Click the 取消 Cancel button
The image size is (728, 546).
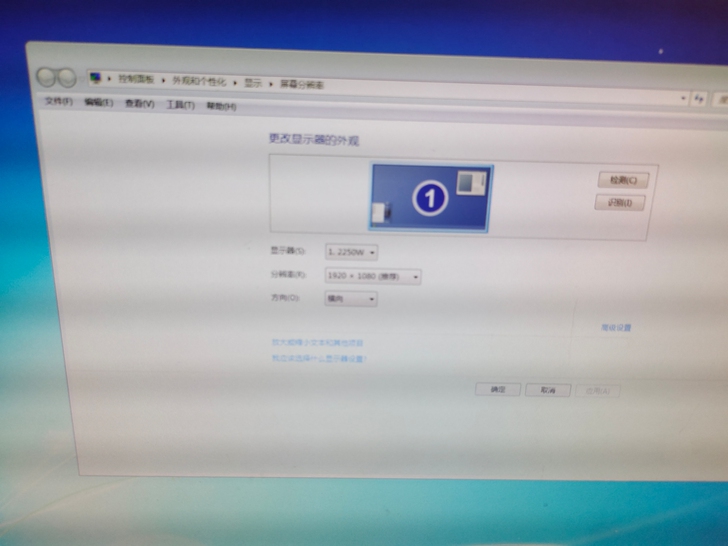[548, 390]
